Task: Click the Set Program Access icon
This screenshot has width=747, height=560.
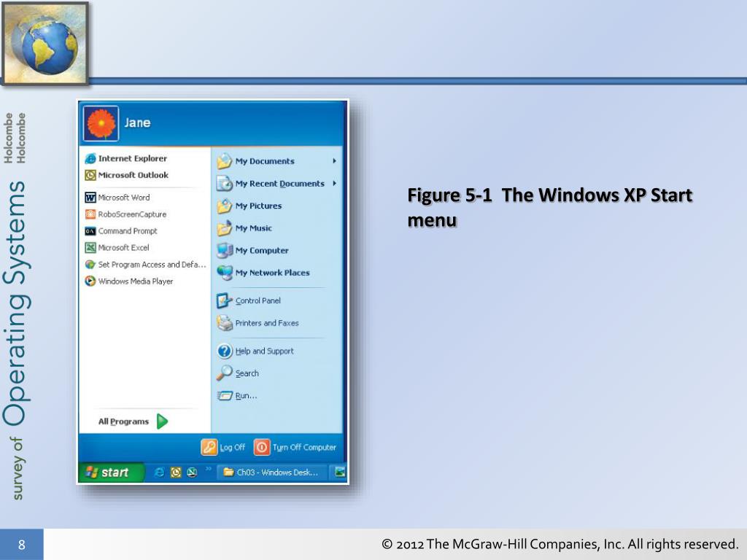Action: pyautogui.click(x=90, y=264)
